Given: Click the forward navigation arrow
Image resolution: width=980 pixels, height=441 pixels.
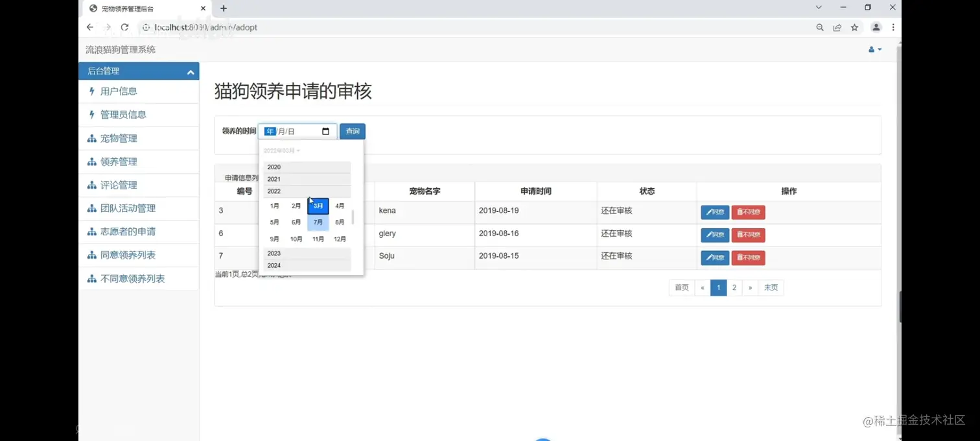Looking at the screenshot, I should pos(108,27).
